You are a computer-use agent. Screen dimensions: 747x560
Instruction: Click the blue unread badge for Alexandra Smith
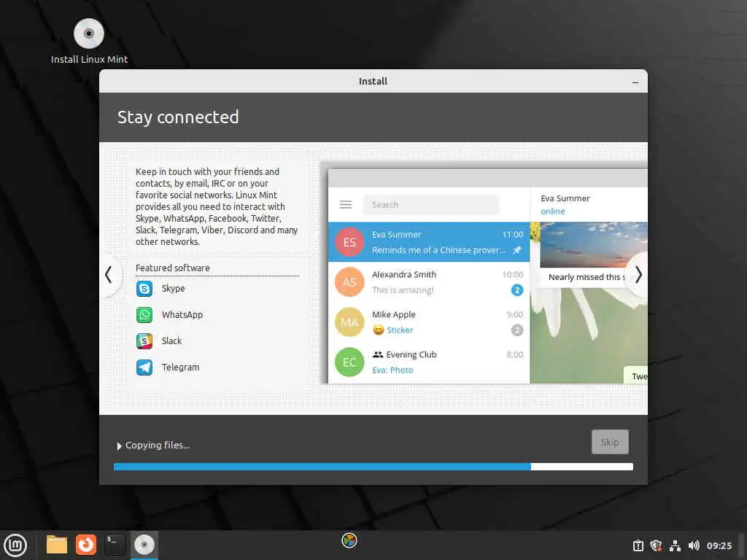point(517,290)
